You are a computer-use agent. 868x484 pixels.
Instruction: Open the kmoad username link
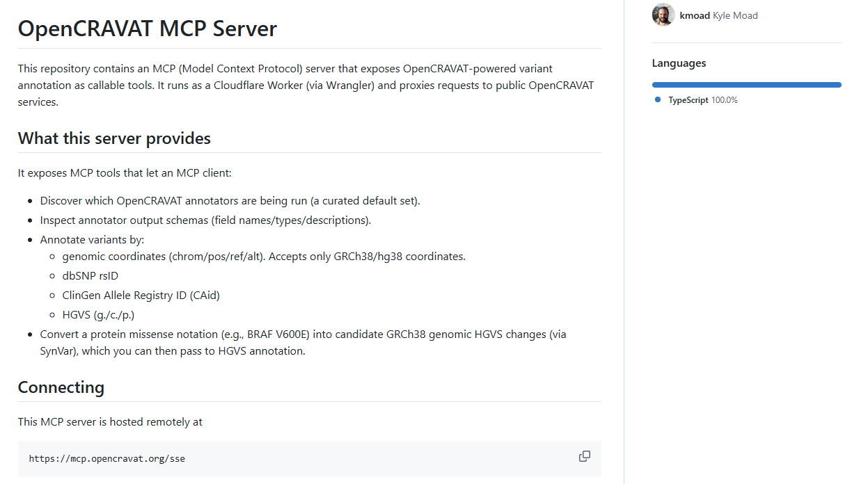(695, 15)
